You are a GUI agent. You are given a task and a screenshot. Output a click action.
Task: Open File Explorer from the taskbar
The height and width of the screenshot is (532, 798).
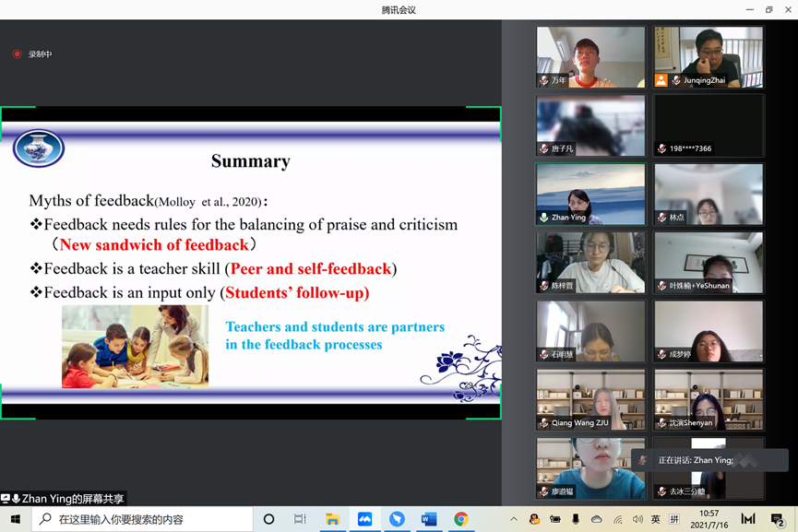(332, 519)
